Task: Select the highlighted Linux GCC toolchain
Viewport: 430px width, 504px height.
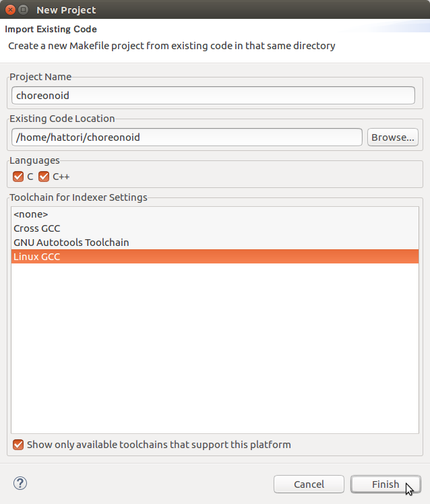Action: (x=37, y=257)
